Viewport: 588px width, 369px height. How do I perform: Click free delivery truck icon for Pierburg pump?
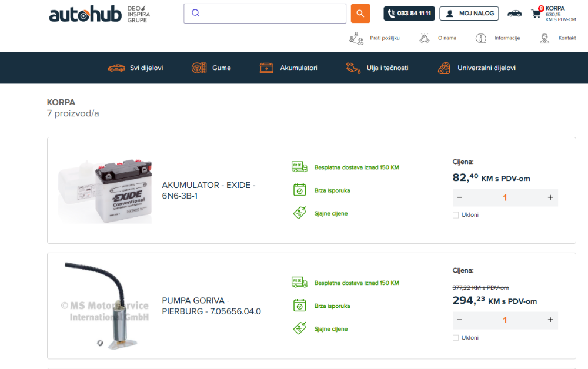tap(299, 281)
